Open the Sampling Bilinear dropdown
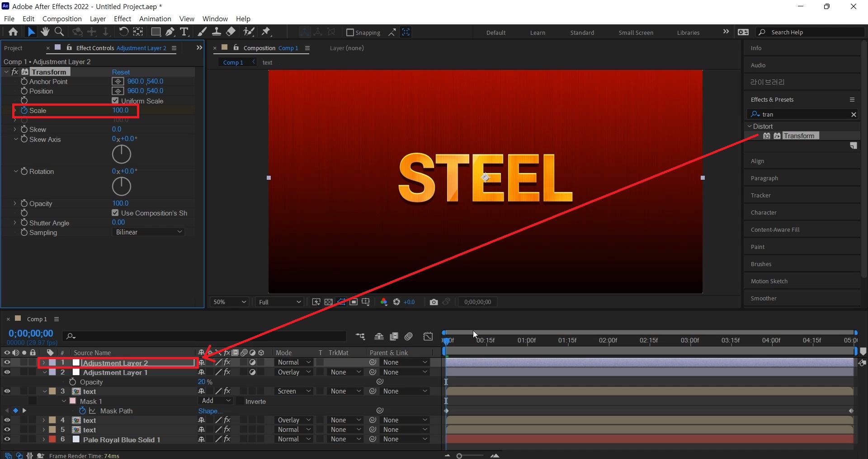Screen dimensions: 868x459 [148, 232]
